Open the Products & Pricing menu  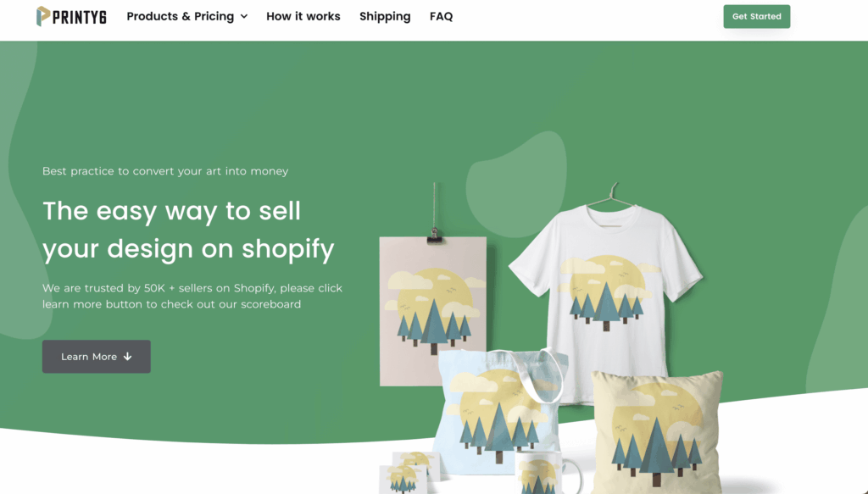(186, 17)
